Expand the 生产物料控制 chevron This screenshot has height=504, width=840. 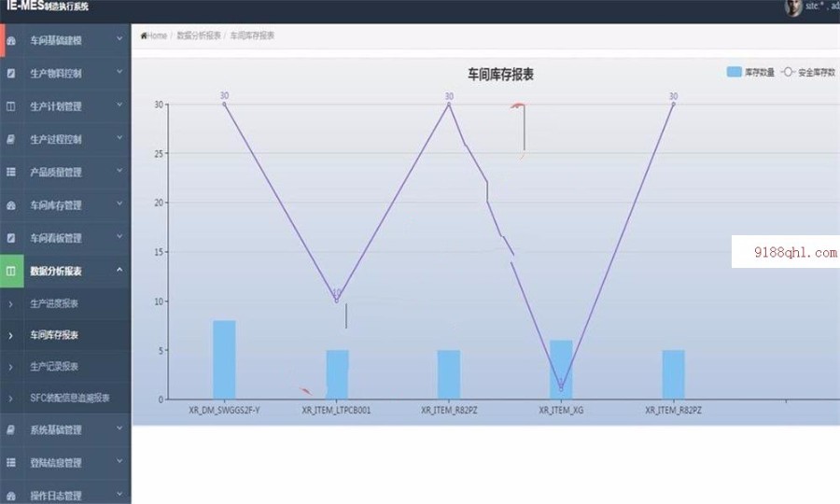pos(119,72)
